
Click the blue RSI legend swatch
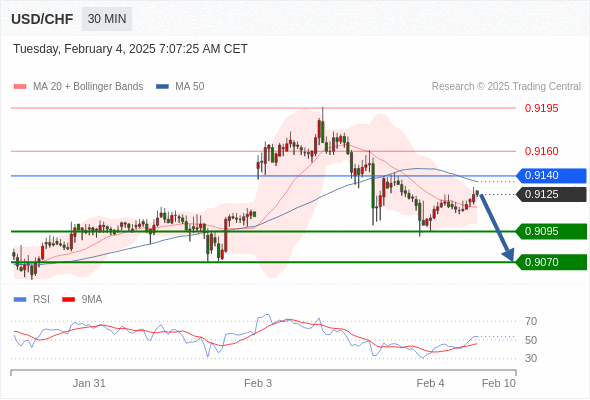pyautogui.click(x=20, y=300)
